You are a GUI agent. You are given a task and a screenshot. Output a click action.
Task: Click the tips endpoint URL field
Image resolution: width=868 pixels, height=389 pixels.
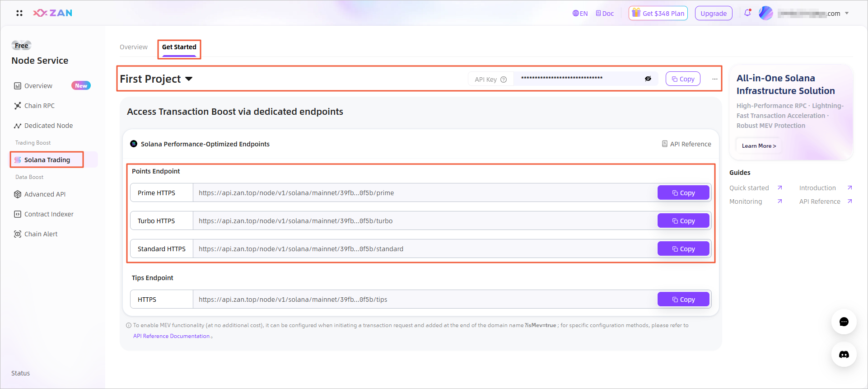[425, 300]
